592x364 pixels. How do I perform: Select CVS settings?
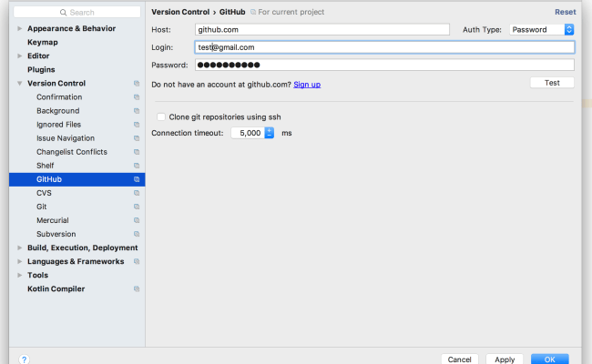44,193
